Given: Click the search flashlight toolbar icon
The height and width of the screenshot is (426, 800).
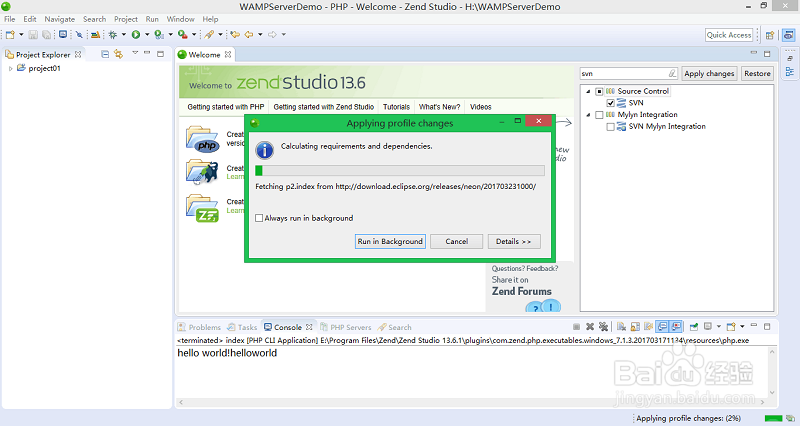Looking at the screenshot, I should (209, 35).
